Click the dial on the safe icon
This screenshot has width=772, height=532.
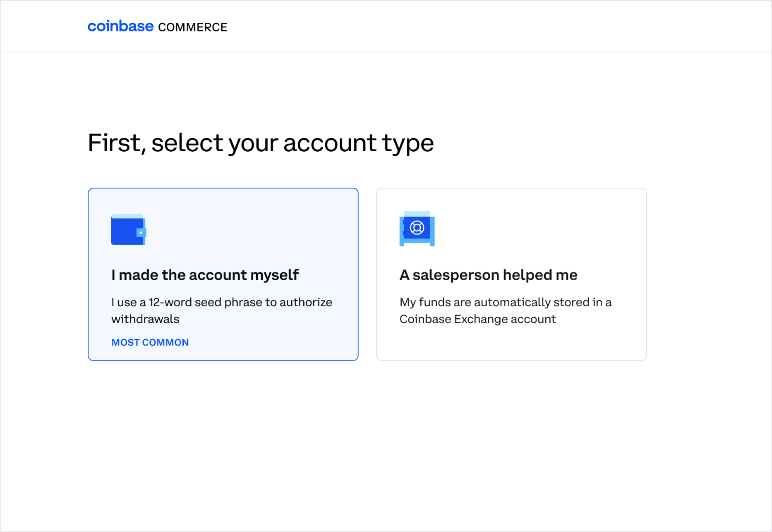pos(417,227)
